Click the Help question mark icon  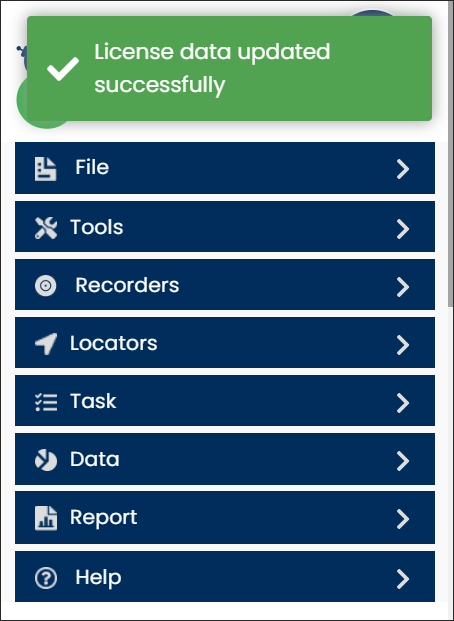[46, 578]
